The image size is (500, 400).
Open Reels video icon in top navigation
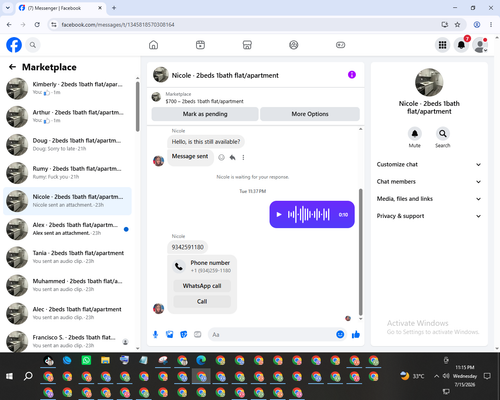click(200, 45)
